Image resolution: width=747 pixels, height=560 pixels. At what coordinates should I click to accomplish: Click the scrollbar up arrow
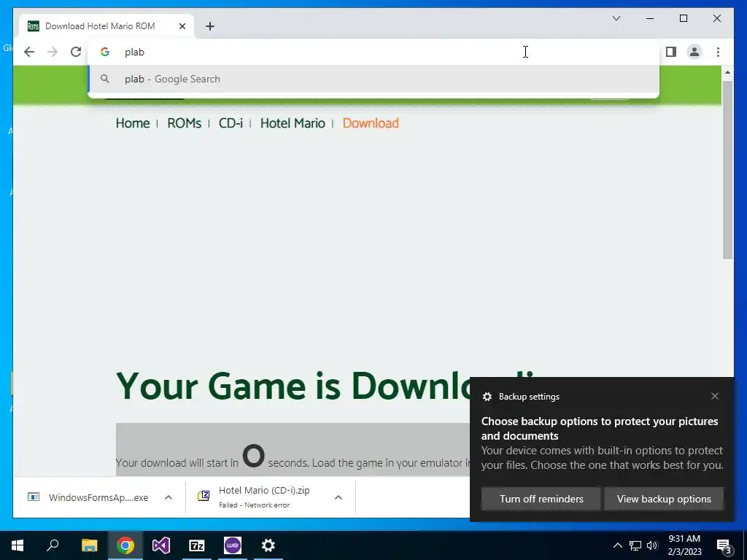coord(727,72)
